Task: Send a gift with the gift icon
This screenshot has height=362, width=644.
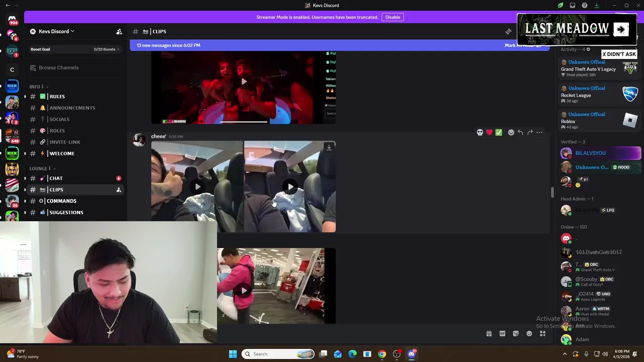Action: pyautogui.click(x=489, y=334)
